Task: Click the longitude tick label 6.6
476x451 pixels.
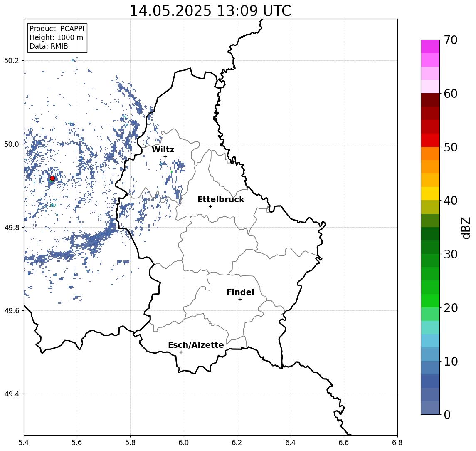Action: 344,443
